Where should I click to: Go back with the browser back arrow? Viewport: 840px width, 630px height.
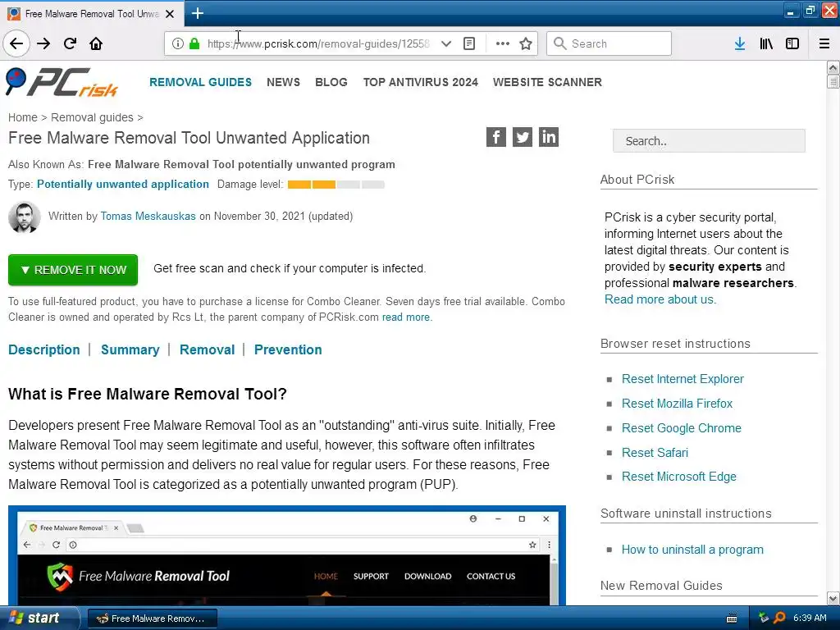click(x=16, y=43)
